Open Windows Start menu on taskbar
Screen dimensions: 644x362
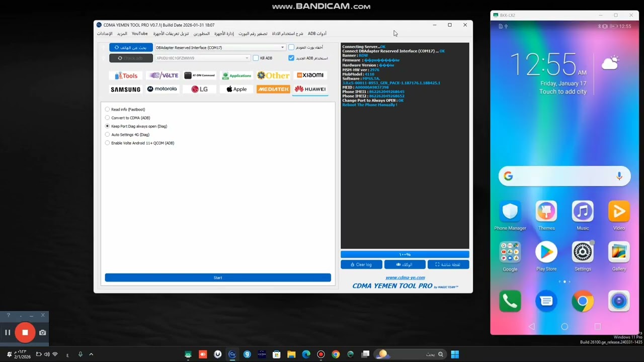455,354
